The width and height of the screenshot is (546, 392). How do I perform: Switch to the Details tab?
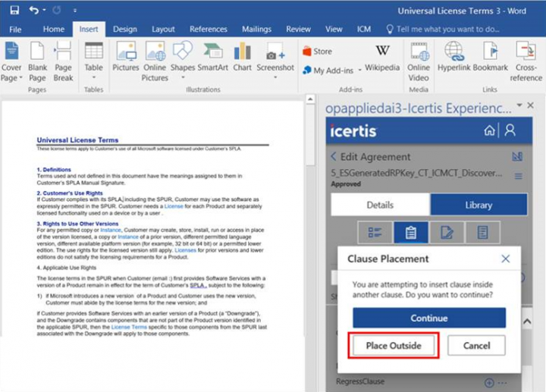(380, 205)
